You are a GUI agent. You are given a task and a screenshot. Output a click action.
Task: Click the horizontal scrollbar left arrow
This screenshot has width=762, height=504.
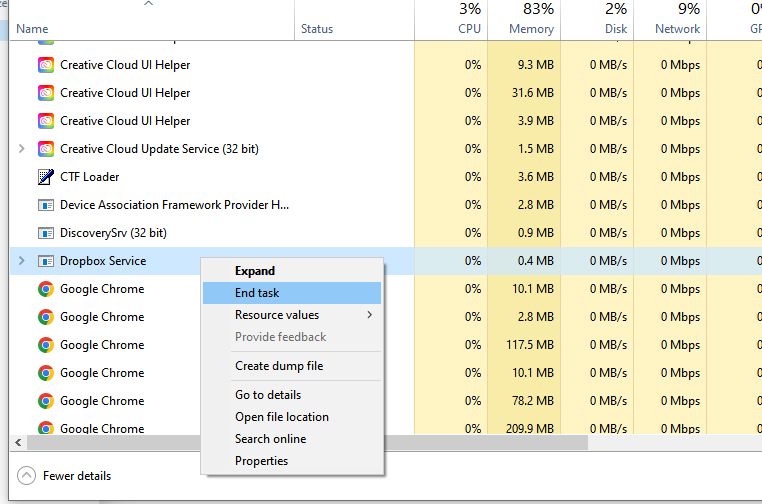point(17,442)
